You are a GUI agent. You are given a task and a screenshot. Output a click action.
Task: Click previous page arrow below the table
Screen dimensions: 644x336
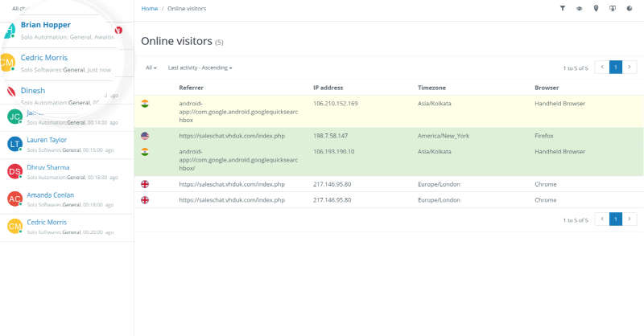click(602, 219)
